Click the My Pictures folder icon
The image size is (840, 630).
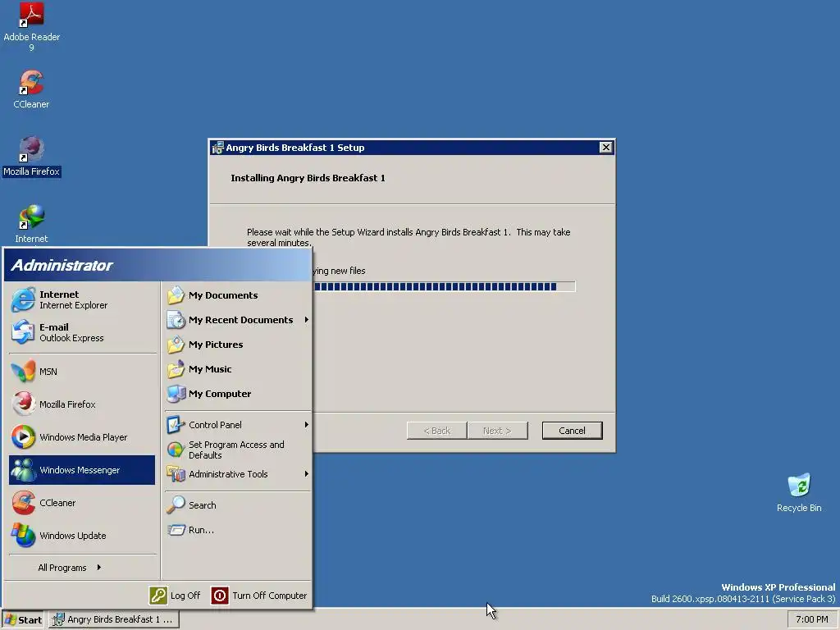(x=176, y=345)
